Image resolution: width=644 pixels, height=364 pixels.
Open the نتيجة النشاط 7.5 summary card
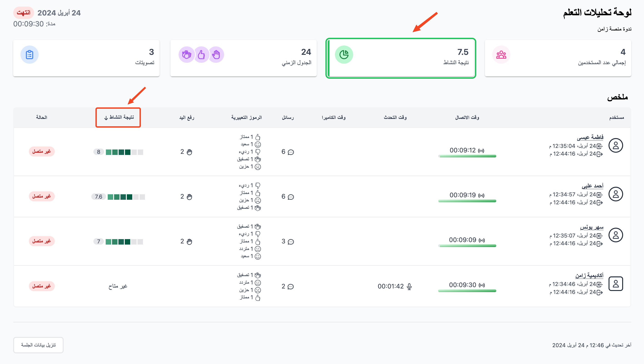pyautogui.click(x=401, y=58)
